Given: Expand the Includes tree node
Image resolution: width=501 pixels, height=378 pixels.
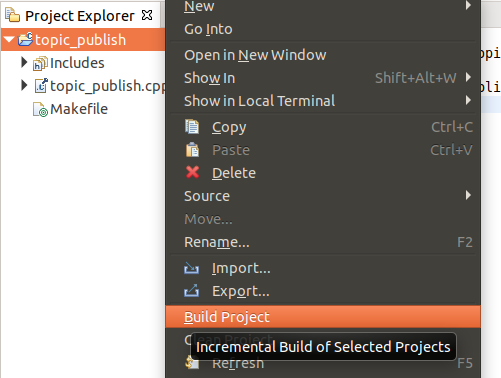Looking at the screenshot, I should pyautogui.click(x=24, y=62).
